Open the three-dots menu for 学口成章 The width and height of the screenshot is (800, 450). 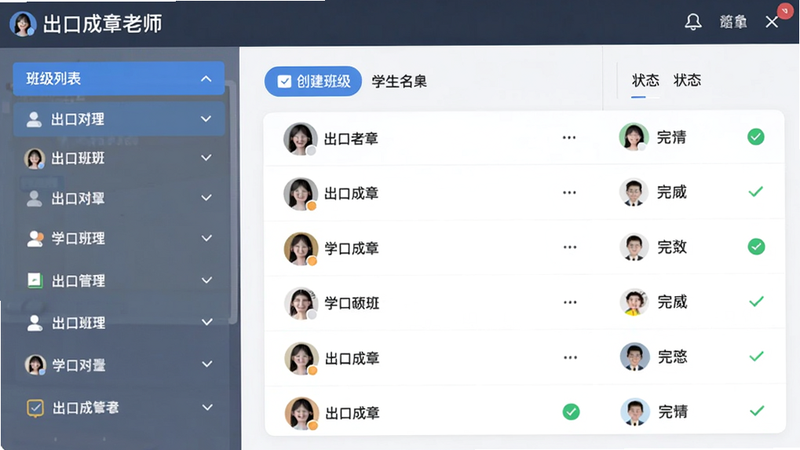[569, 247]
